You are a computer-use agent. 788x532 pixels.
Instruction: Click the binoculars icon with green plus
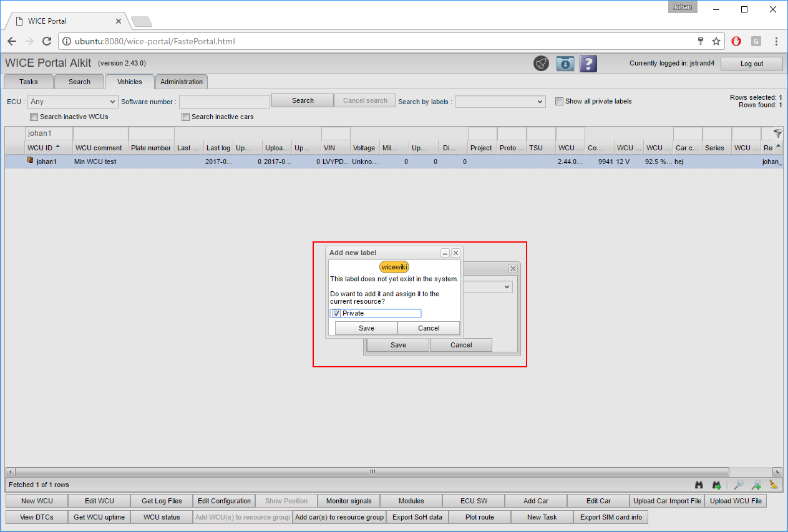click(x=717, y=485)
